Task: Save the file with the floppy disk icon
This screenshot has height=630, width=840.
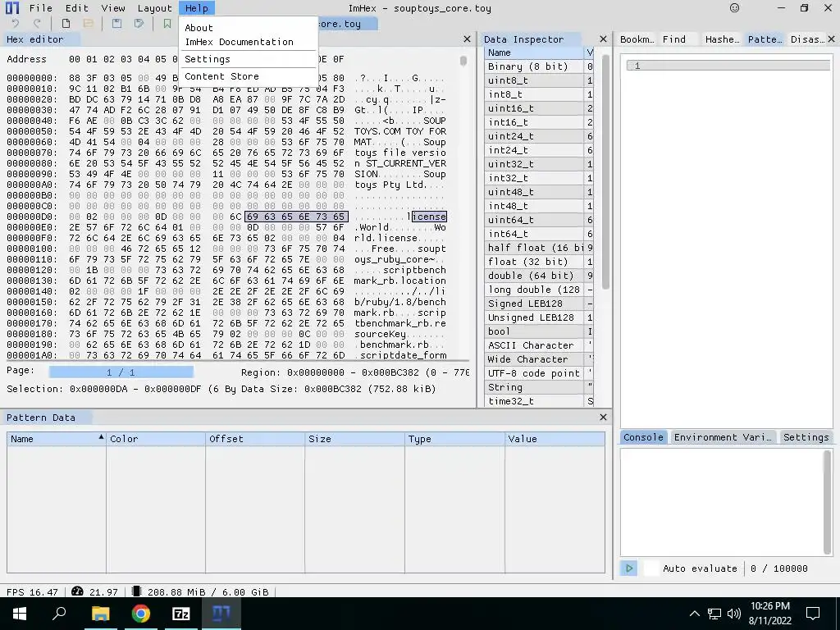Action: coord(116,24)
